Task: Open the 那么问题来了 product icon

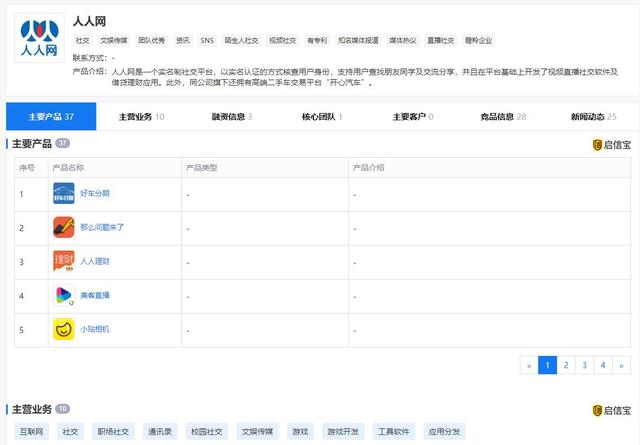Action: pos(64,227)
